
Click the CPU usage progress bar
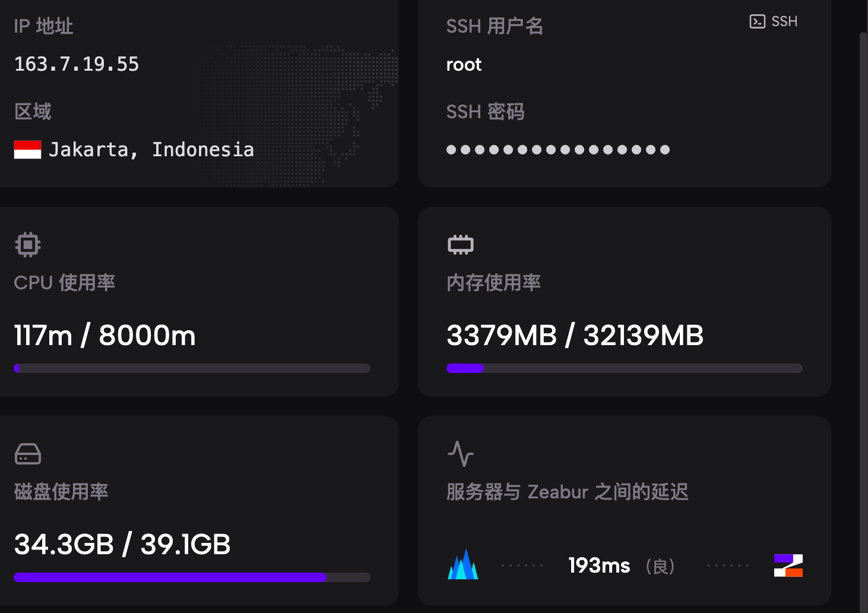pyautogui.click(x=192, y=368)
